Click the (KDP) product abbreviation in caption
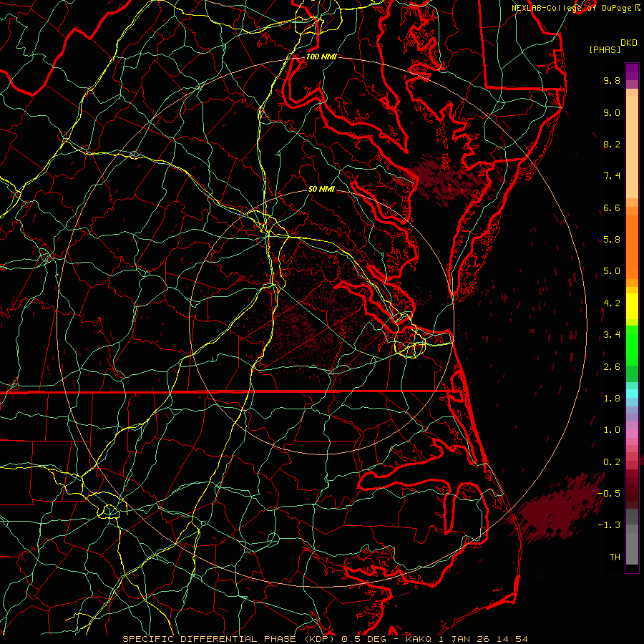This screenshot has height=644, width=644. tap(320, 639)
